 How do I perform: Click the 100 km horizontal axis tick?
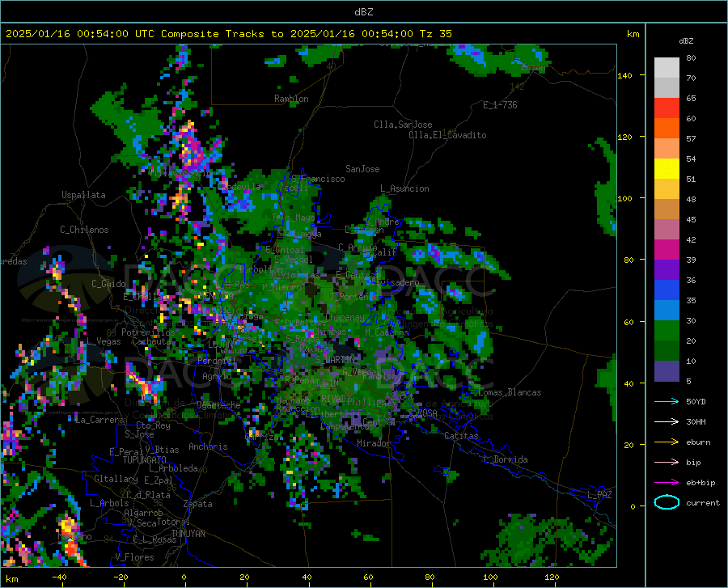490,577
